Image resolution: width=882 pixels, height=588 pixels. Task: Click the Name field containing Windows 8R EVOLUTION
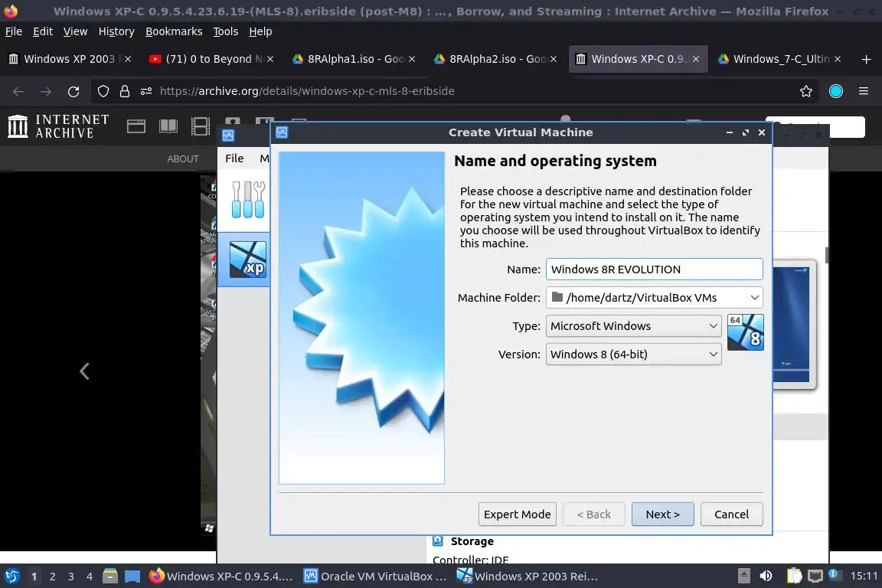tap(654, 269)
